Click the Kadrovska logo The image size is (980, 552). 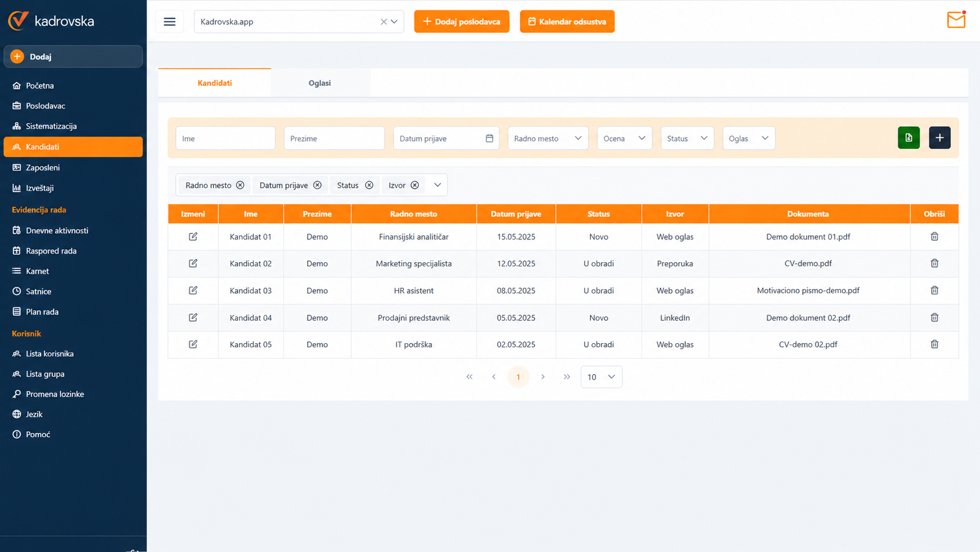(x=51, y=21)
